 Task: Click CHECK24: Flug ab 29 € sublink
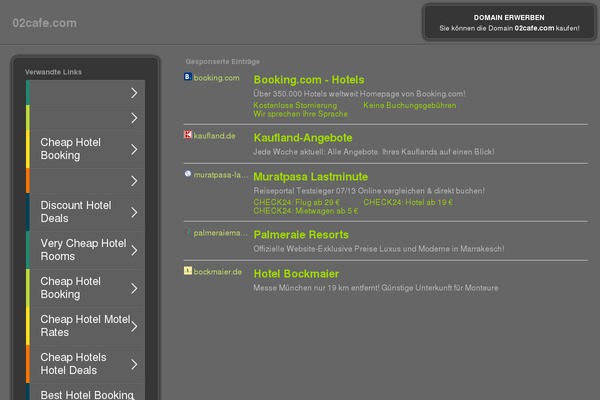pos(296,202)
